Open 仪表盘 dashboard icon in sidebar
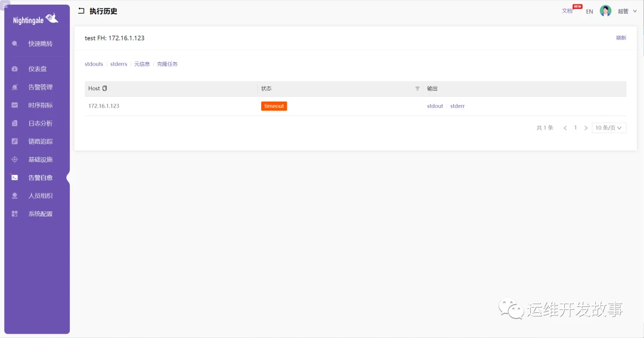Screen dimensions: 644x338 coord(15,69)
